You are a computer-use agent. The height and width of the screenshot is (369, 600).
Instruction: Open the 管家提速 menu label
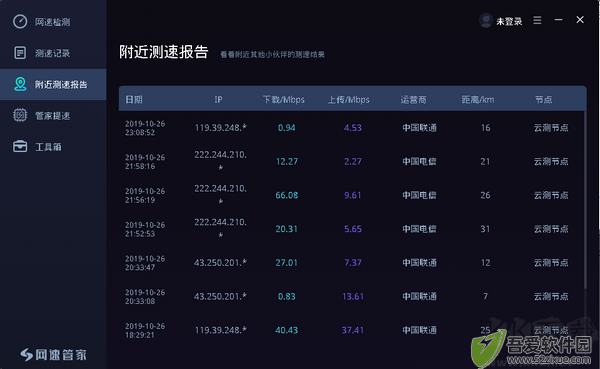coord(52,116)
